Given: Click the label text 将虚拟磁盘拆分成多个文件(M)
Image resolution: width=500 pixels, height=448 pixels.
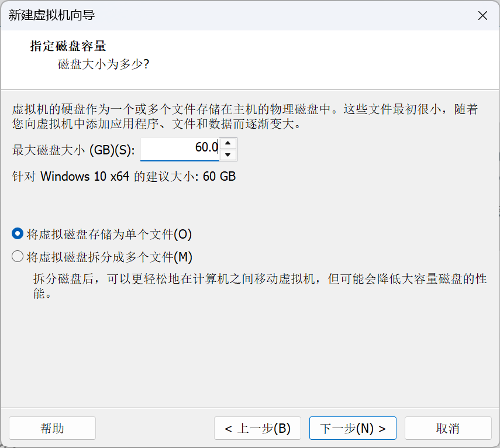Looking at the screenshot, I should tap(109, 257).
